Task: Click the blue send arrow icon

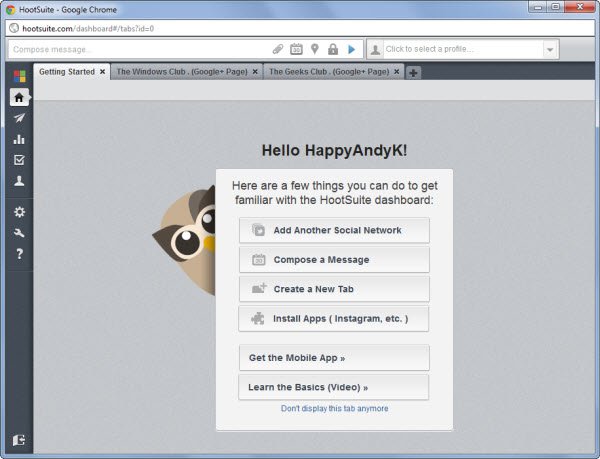Action: click(351, 49)
